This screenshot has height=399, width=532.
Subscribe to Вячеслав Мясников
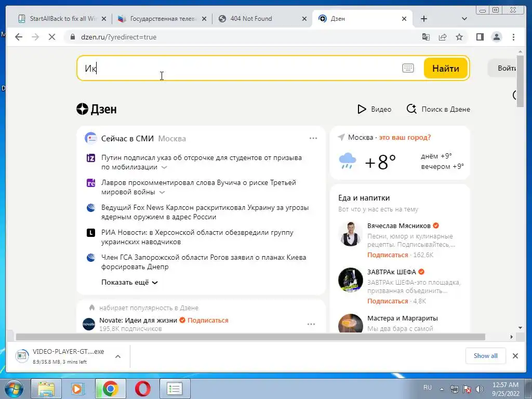pyautogui.click(x=388, y=255)
